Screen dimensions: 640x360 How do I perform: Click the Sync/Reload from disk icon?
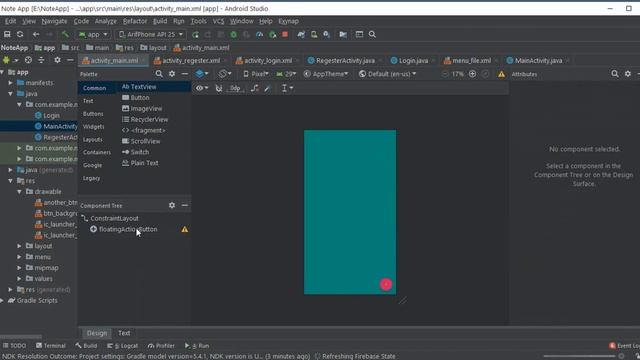[20, 34]
